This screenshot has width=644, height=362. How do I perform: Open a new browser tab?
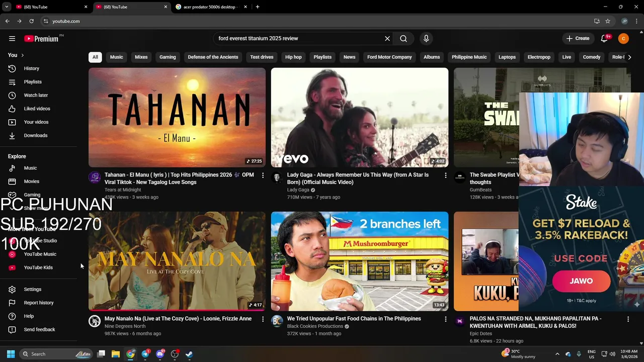[258, 7]
